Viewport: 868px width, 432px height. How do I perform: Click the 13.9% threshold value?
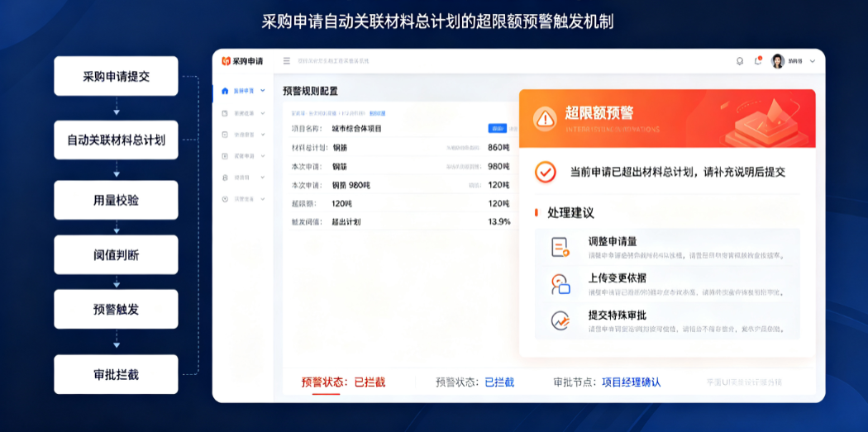(x=498, y=221)
